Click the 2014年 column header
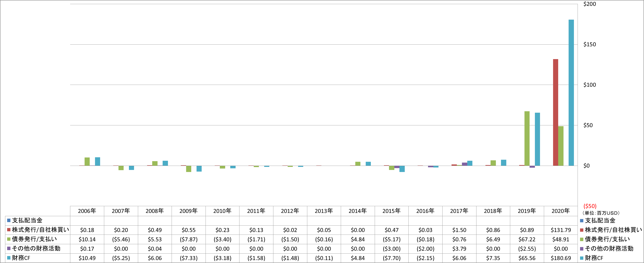Image resolution: width=644 pixels, height=263 pixels. (358, 211)
